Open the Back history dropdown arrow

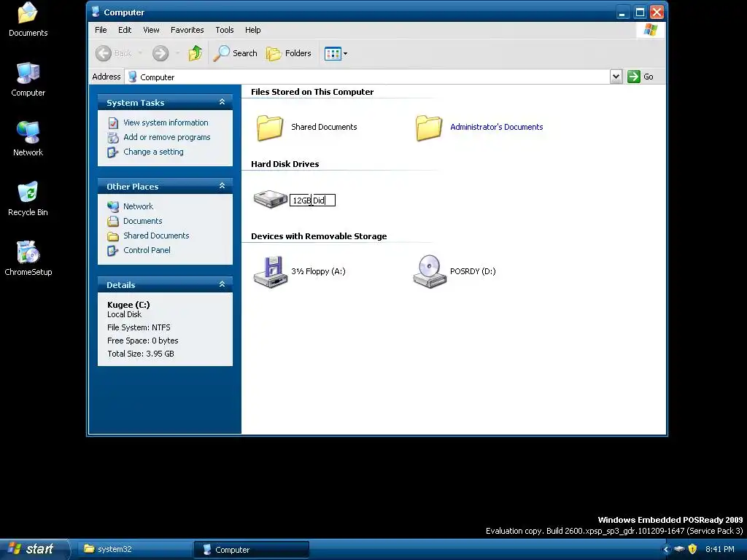tap(140, 53)
